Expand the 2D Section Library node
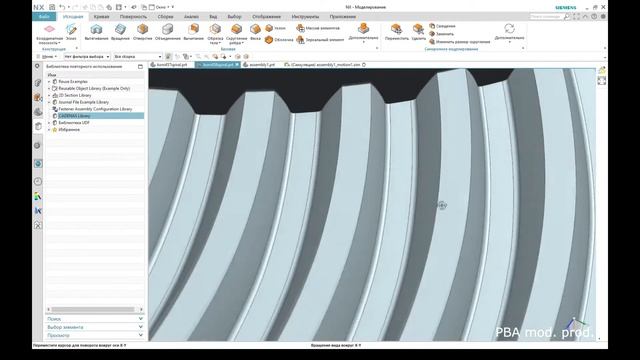 tap(49, 96)
